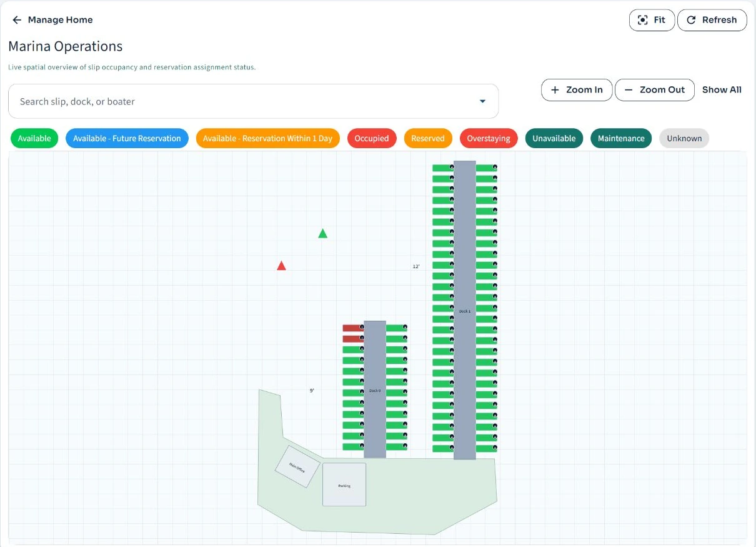Toggle Available - Reservation Within 1 Day chip
756x547 pixels.
(x=267, y=139)
